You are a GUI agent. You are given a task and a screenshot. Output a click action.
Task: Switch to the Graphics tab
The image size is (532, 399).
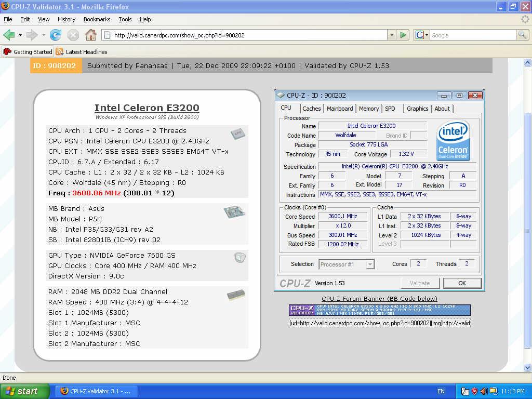(417, 109)
